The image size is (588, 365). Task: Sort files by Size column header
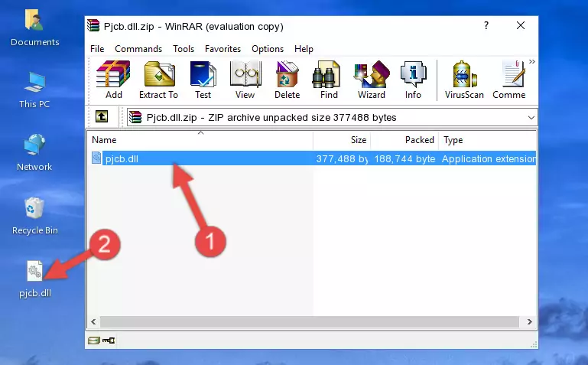(342, 140)
